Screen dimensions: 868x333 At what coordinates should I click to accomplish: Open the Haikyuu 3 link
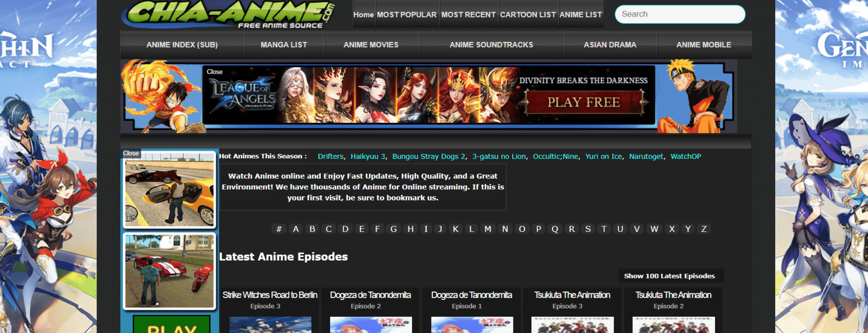point(368,156)
